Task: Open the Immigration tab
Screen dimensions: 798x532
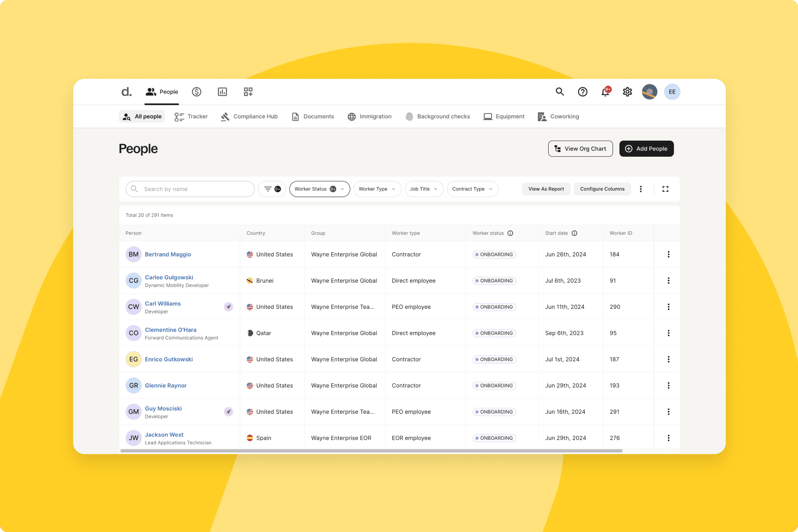Action: [370, 116]
